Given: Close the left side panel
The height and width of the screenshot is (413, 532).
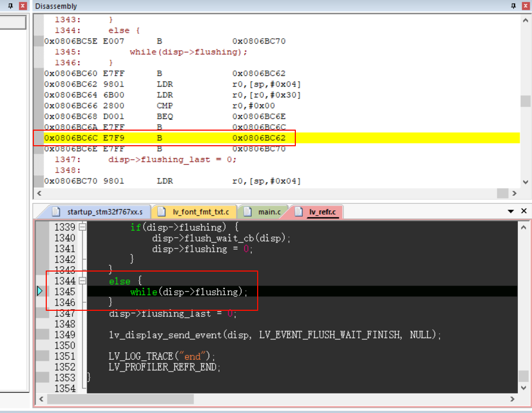Looking at the screenshot, I should click(22, 6).
